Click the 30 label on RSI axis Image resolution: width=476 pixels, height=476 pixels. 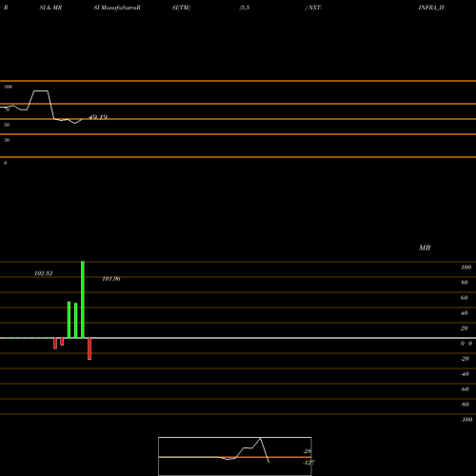tap(7, 140)
